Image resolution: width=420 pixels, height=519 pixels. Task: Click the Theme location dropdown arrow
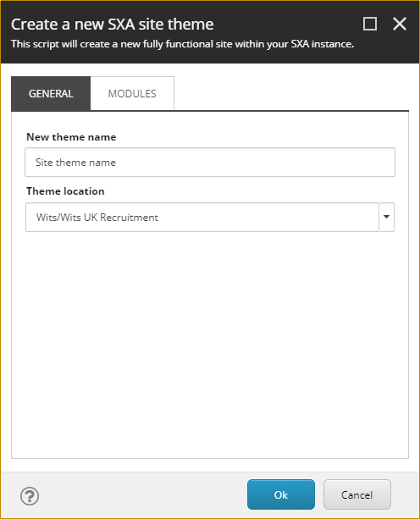[x=387, y=217]
